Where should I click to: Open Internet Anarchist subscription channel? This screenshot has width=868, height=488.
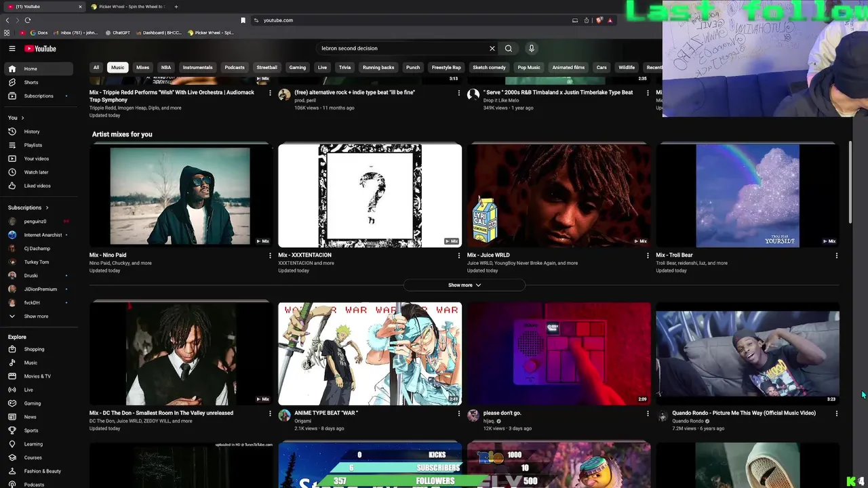39,235
